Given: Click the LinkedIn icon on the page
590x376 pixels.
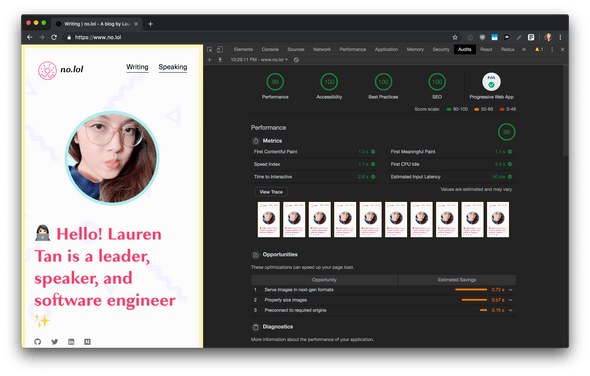Looking at the screenshot, I should click(71, 342).
